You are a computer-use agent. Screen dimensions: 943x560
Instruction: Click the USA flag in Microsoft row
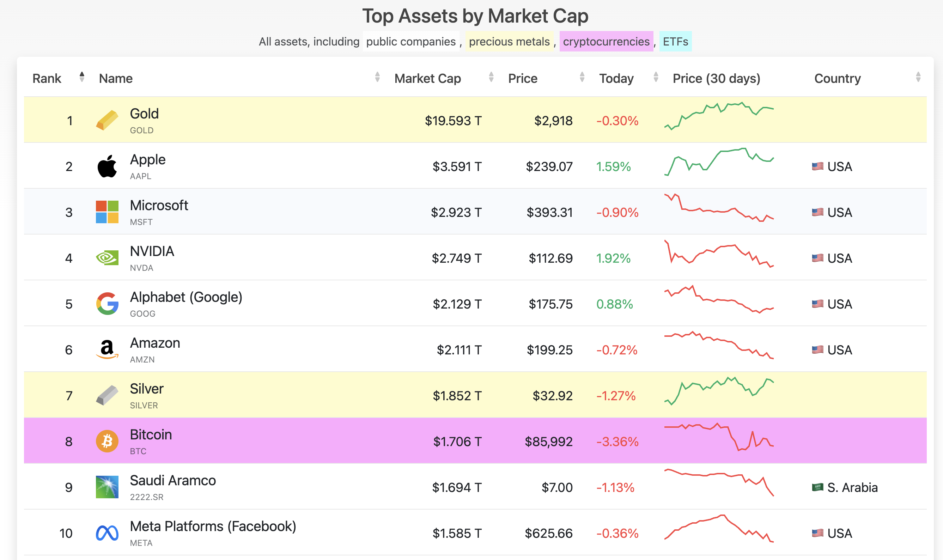click(818, 212)
